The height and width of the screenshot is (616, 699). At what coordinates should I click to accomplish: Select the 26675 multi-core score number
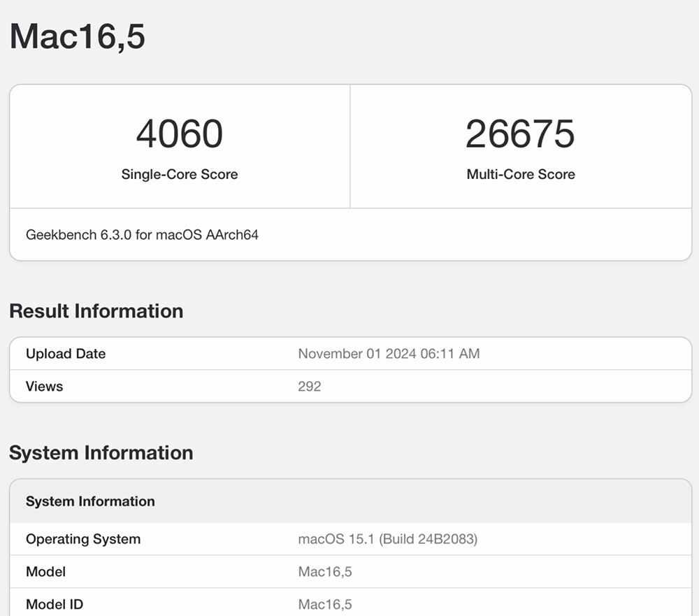pyautogui.click(x=520, y=134)
